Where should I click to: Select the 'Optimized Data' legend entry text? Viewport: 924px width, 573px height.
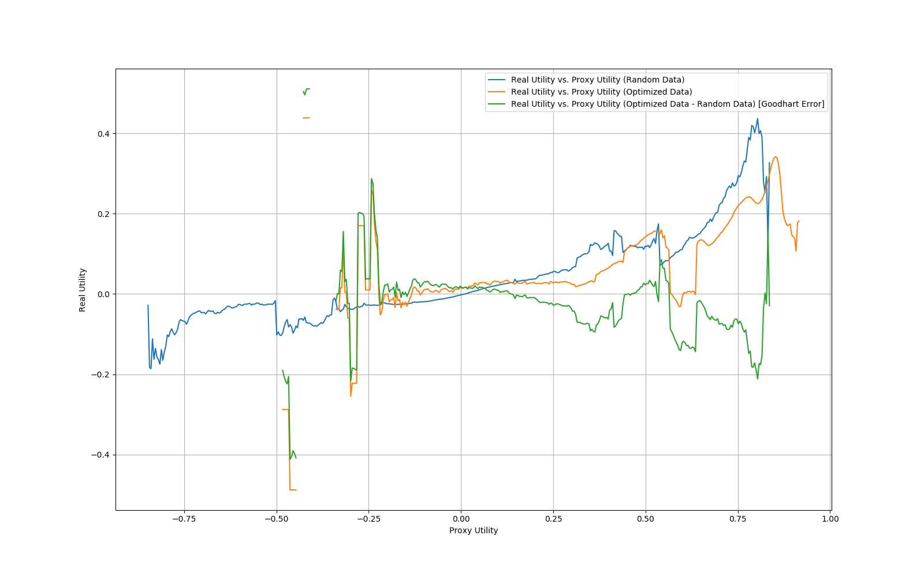pyautogui.click(x=601, y=92)
